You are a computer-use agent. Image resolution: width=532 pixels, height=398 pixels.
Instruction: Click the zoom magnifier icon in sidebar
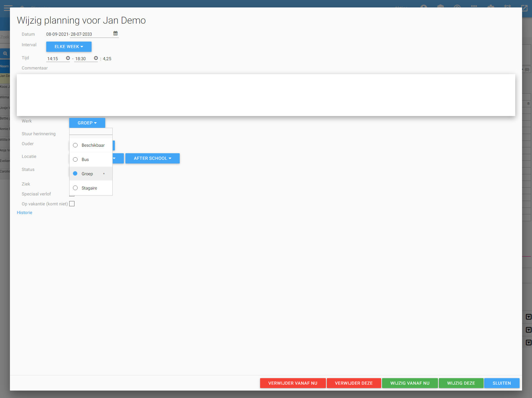click(x=5, y=53)
